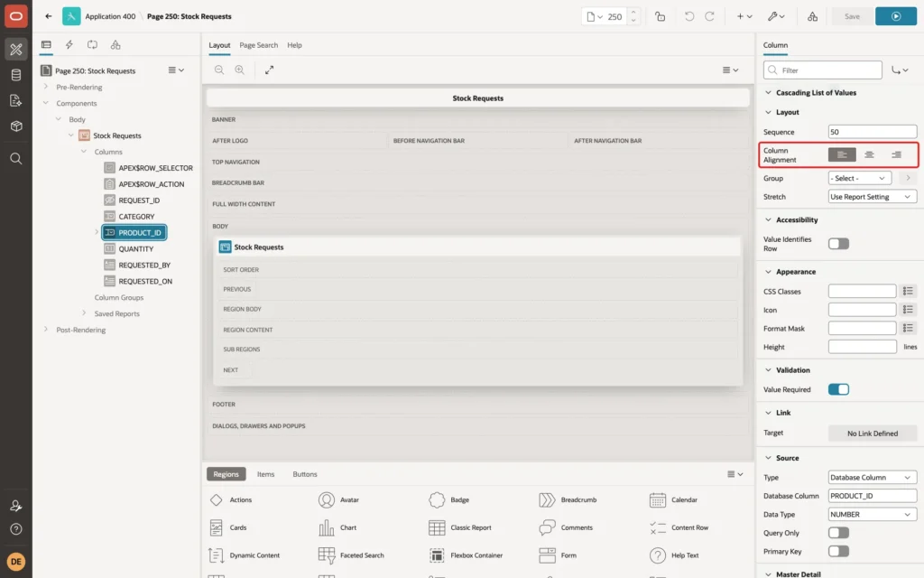Click the Save button
This screenshot has width=924, height=578.
click(x=852, y=16)
